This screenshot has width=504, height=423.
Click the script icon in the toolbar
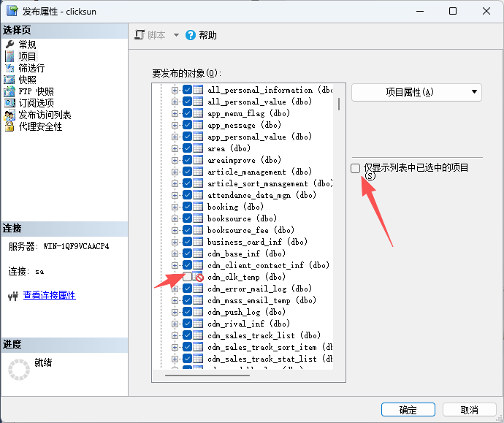140,35
